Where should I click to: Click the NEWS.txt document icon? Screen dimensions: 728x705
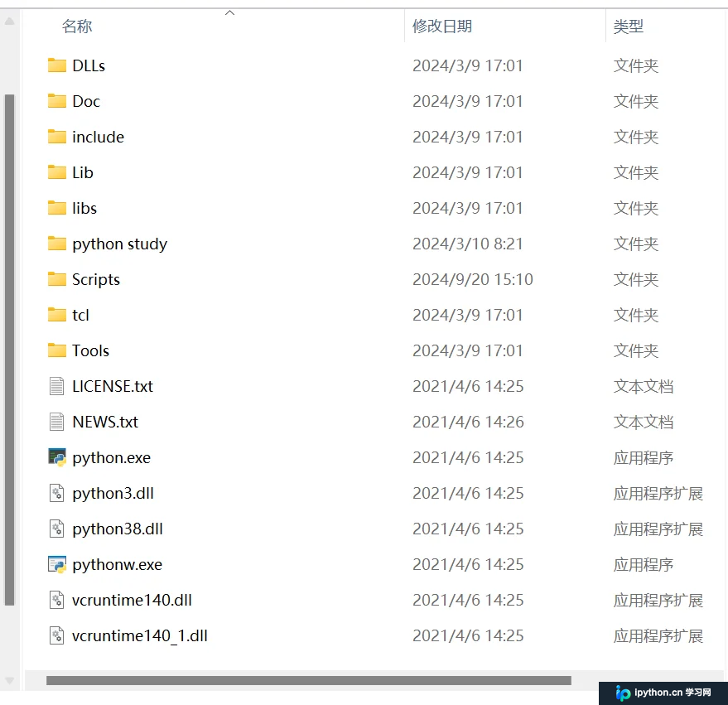coord(56,422)
